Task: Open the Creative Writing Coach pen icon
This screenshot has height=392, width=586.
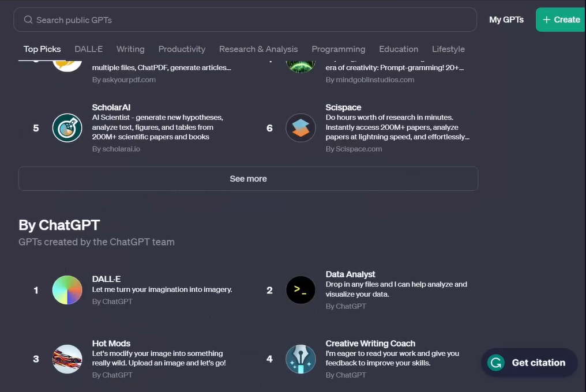Action: pos(301,359)
